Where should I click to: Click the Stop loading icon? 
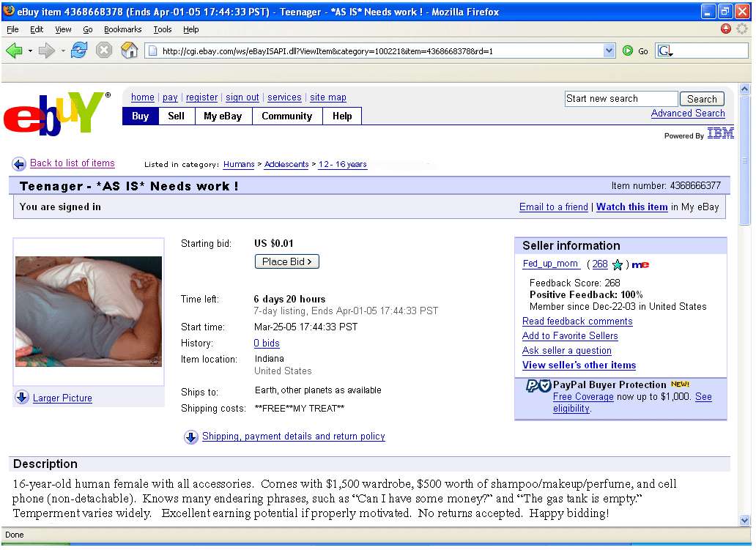click(x=104, y=50)
